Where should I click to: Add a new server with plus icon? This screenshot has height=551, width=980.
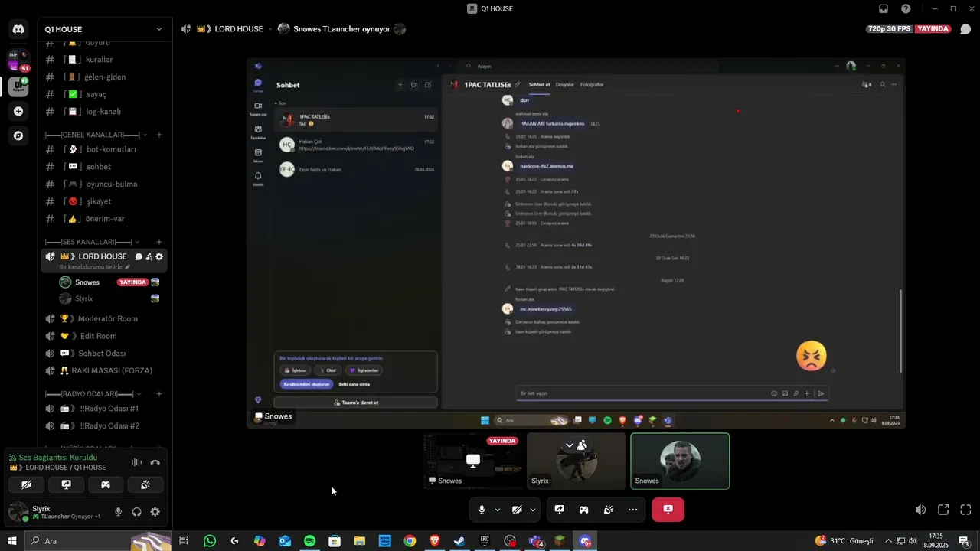click(x=18, y=111)
